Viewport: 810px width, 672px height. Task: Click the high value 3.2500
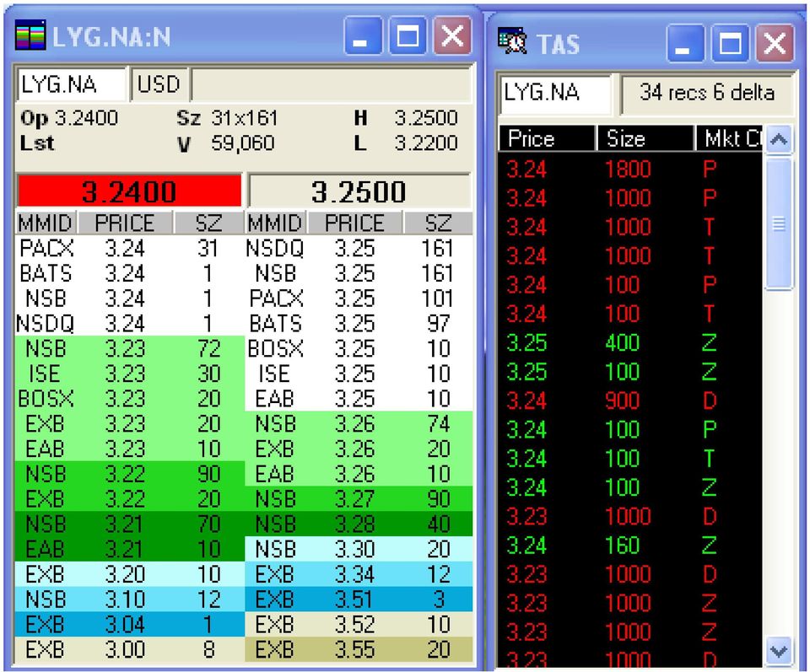(426, 118)
